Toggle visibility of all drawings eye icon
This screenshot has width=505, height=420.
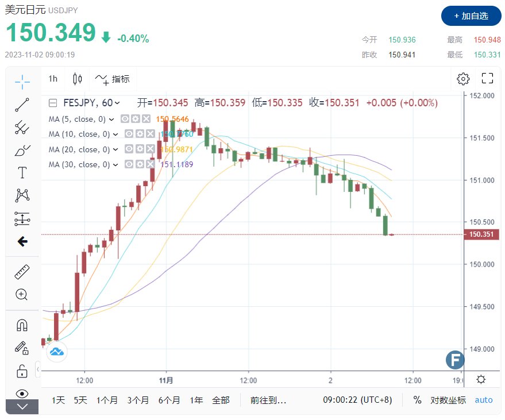coord(22,394)
